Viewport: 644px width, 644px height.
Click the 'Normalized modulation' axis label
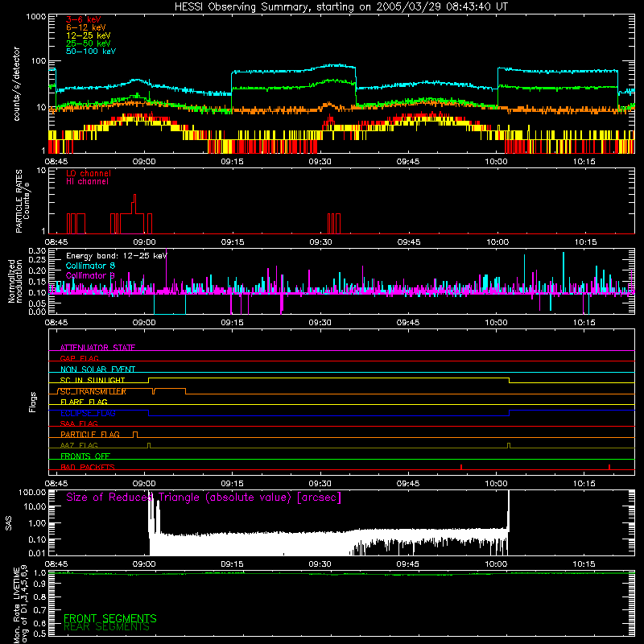tap(15, 281)
